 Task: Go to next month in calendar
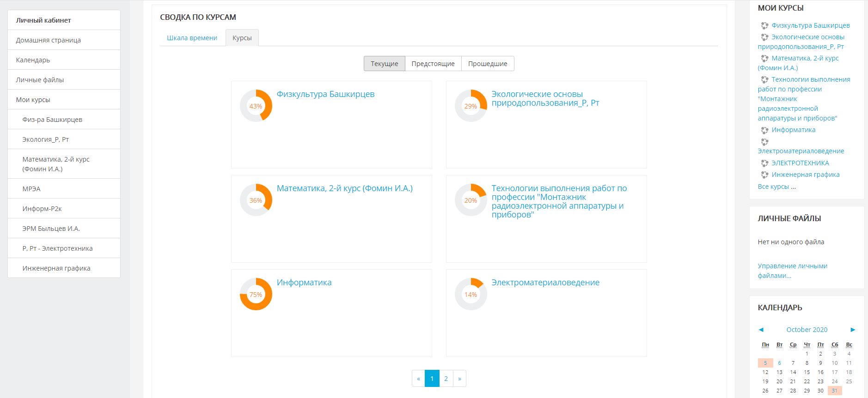point(853,330)
